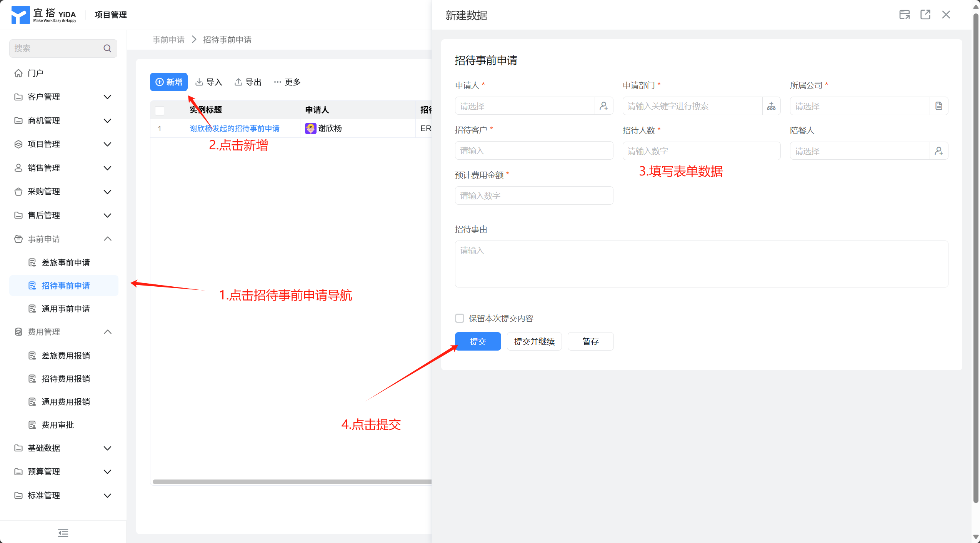Screen dimensions: 980x543
Task: Click the document icon in 所属公司 field
Action: coord(938,106)
